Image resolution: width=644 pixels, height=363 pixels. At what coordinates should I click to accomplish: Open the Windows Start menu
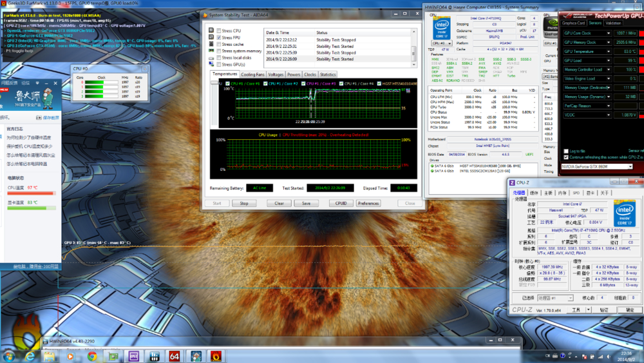click(8, 356)
